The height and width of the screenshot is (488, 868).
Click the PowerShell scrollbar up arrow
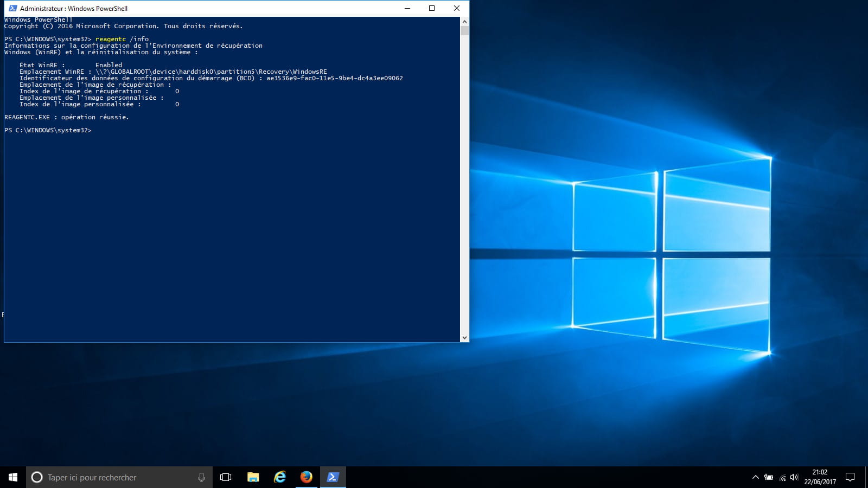[464, 22]
